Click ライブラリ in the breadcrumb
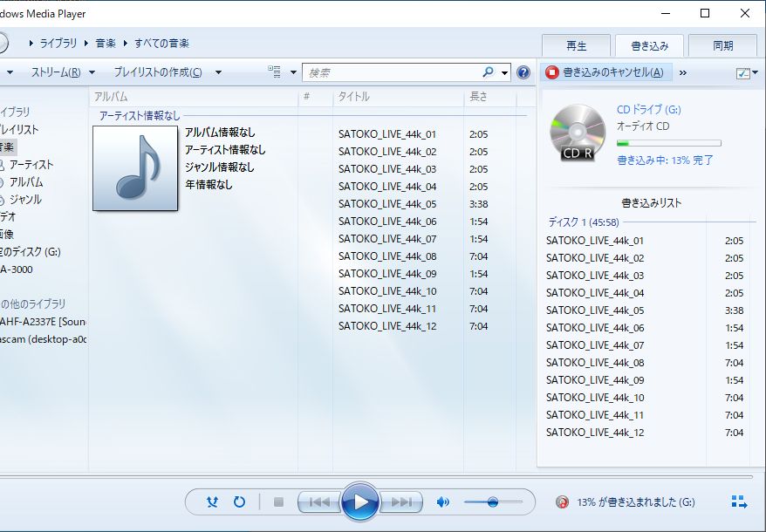Image resolution: width=766 pixels, height=532 pixels. tap(58, 43)
